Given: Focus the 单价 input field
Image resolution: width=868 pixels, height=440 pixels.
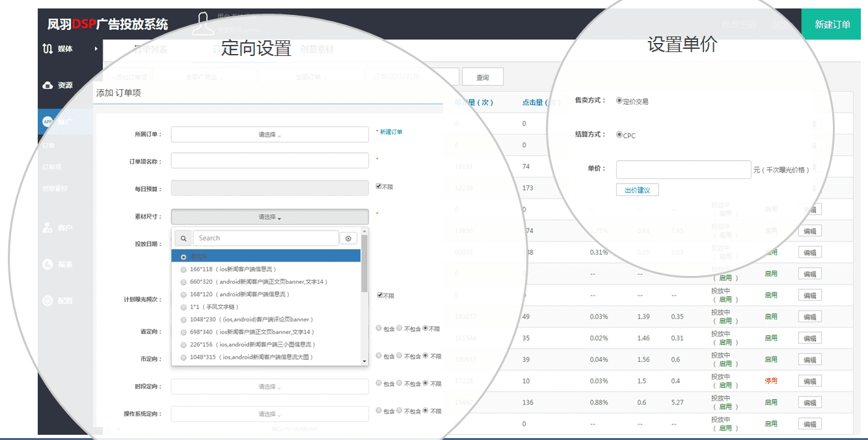Looking at the screenshot, I should point(683,169).
